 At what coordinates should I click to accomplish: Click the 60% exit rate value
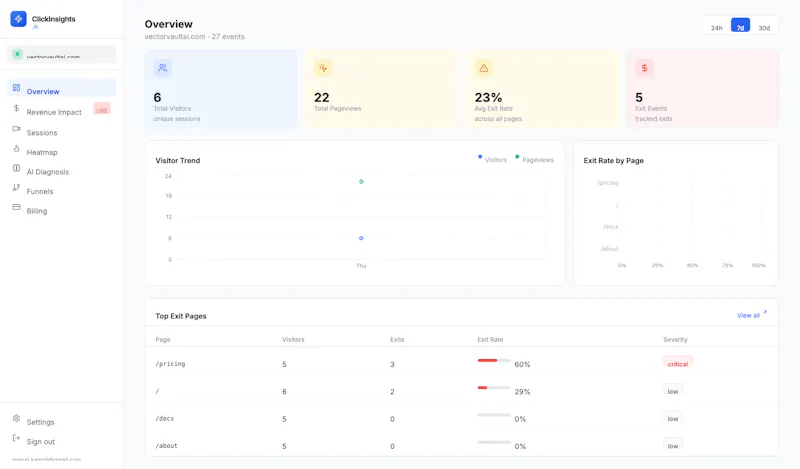pyautogui.click(x=522, y=364)
